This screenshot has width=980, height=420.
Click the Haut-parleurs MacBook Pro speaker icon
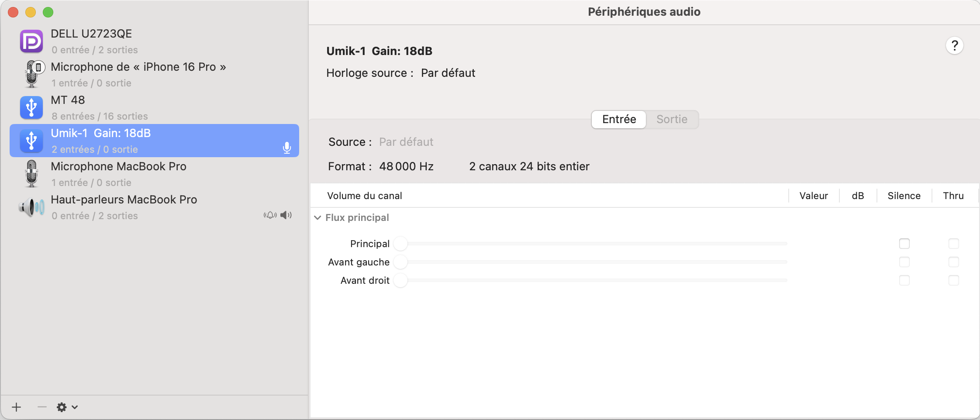click(x=31, y=207)
